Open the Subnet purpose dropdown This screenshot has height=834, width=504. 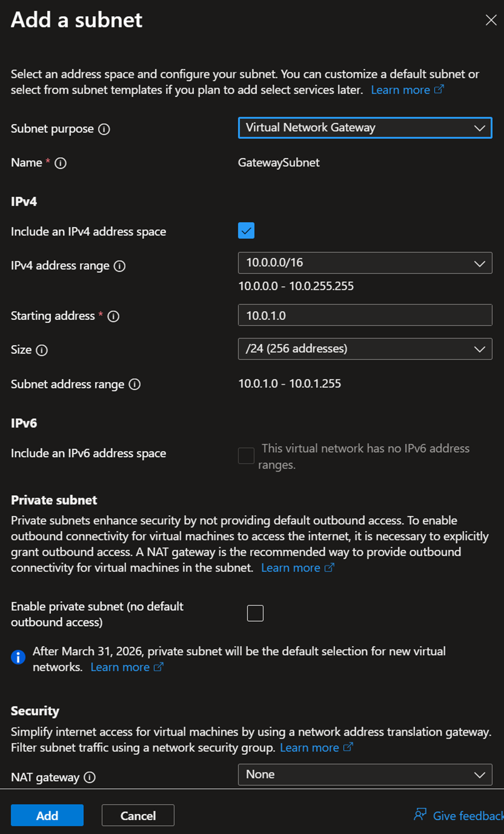[364, 128]
